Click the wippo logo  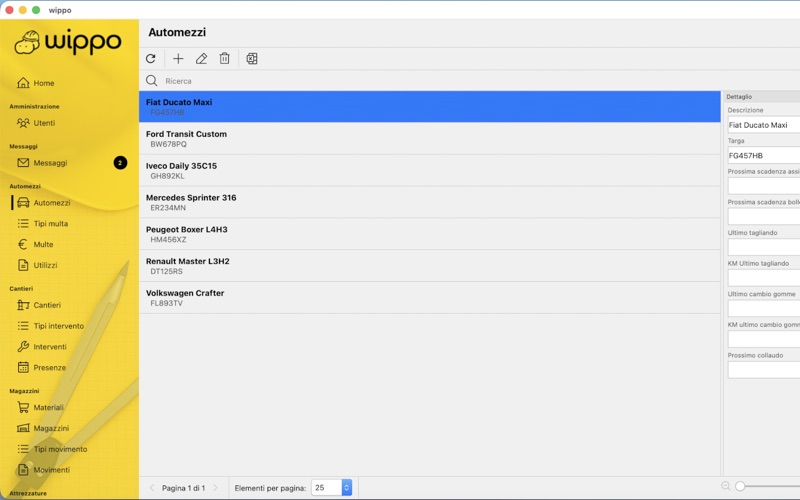click(x=68, y=42)
